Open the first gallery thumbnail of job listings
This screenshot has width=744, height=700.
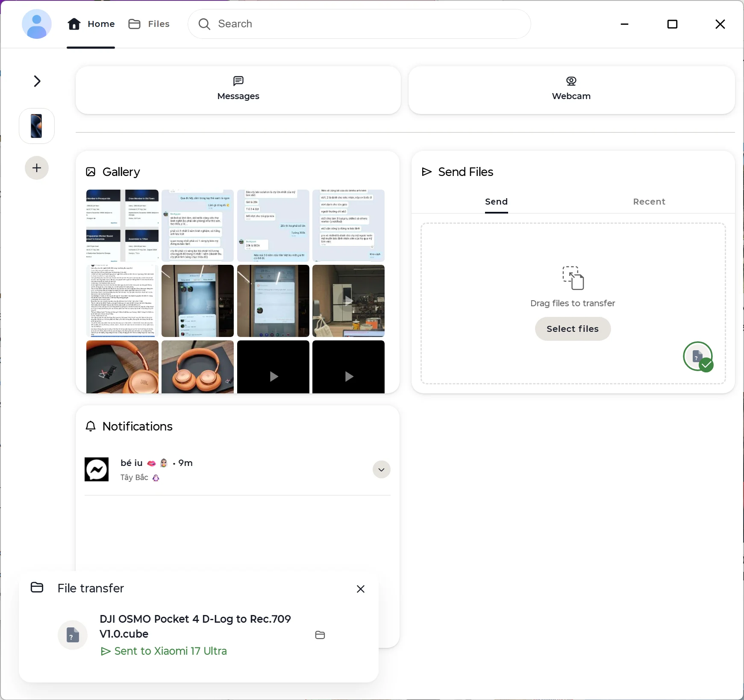click(x=122, y=226)
